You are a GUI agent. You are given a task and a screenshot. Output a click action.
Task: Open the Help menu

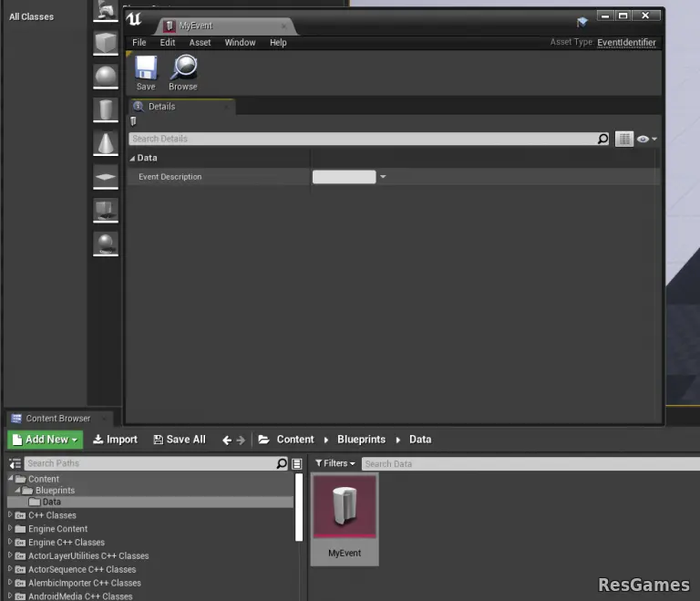tap(278, 43)
